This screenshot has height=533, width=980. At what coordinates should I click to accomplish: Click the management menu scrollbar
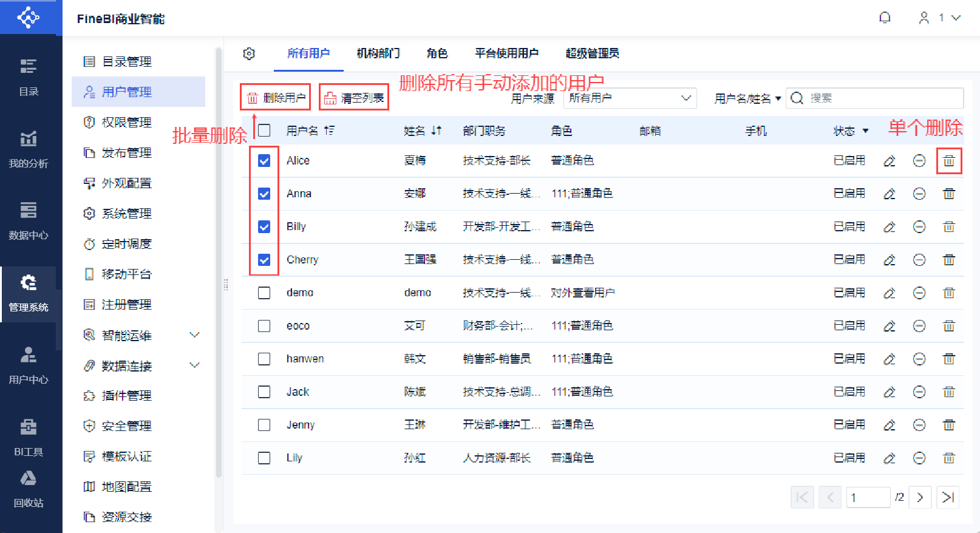pyautogui.click(x=218, y=262)
